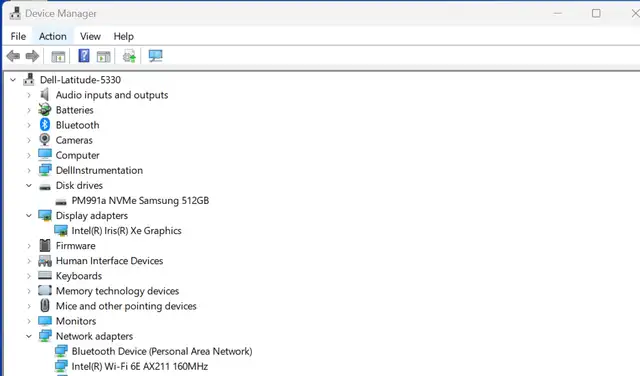This screenshot has height=376, width=640.
Task: Expand Human Interface Devices chevron
Action: (29, 261)
